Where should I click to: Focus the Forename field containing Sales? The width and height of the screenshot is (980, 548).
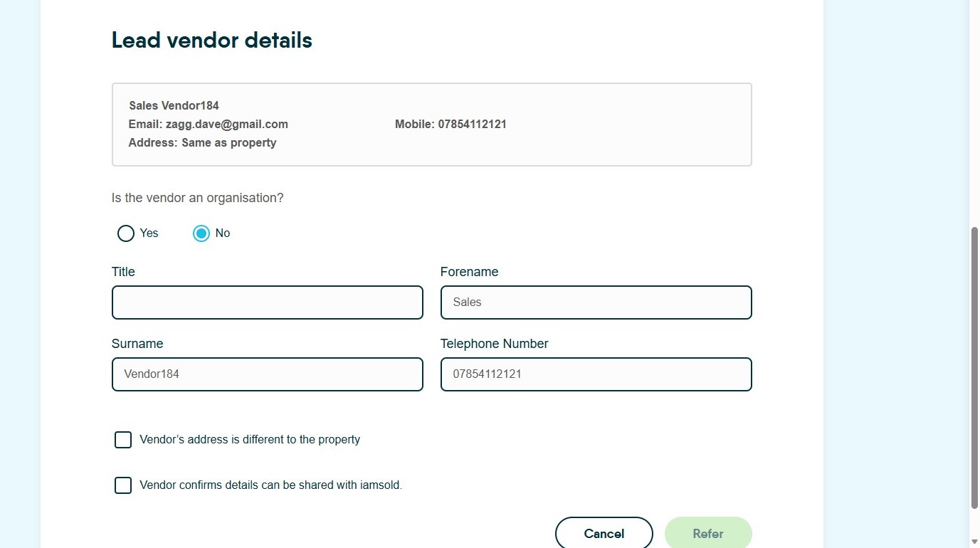[596, 302]
